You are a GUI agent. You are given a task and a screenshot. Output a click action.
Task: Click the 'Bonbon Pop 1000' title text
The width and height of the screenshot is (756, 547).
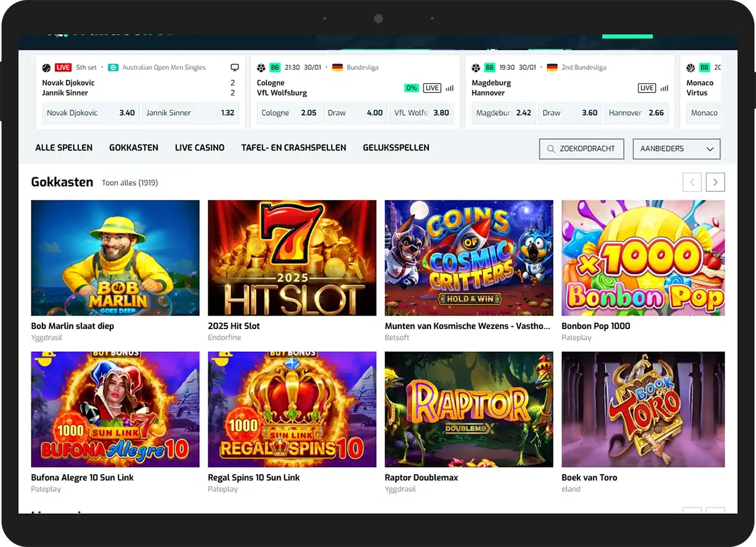click(x=596, y=326)
